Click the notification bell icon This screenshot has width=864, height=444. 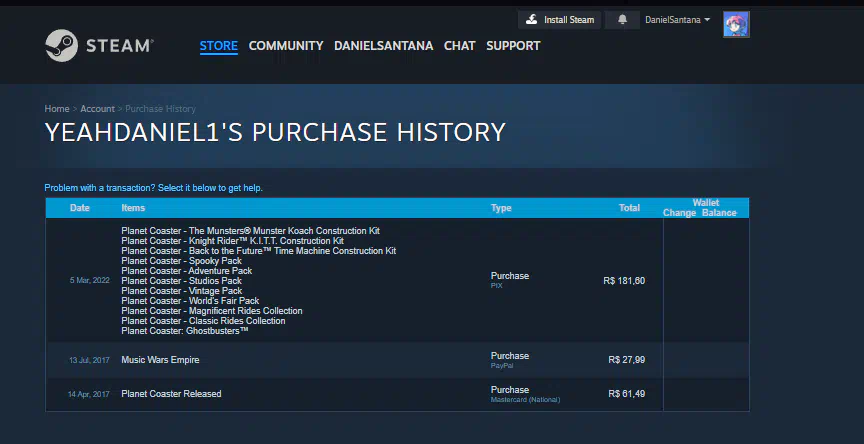tap(622, 20)
